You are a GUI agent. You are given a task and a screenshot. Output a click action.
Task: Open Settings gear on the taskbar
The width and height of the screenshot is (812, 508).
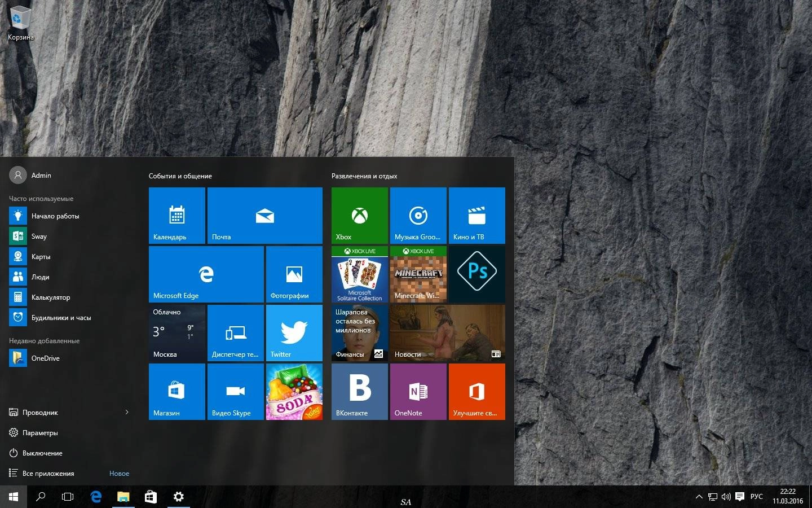point(178,497)
